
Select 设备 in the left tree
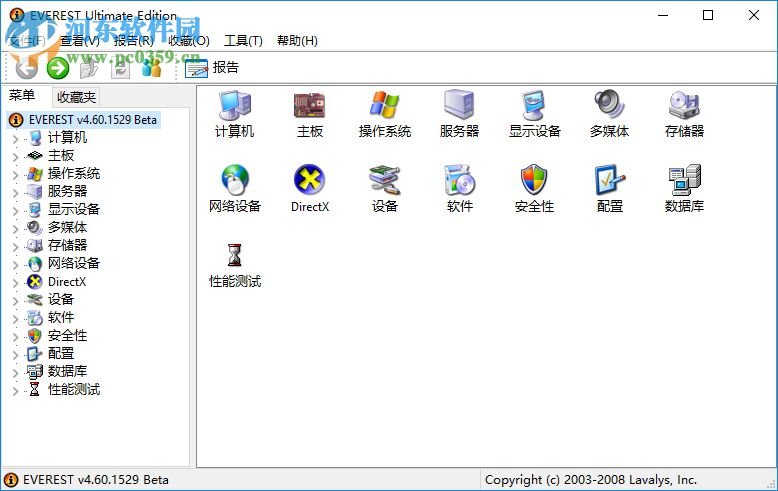tap(61, 300)
